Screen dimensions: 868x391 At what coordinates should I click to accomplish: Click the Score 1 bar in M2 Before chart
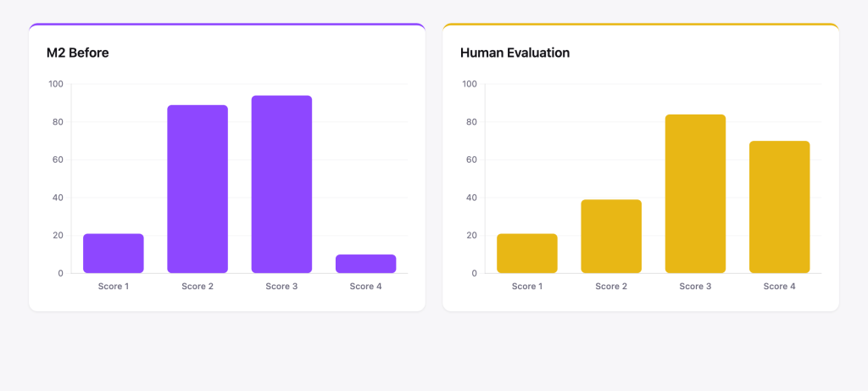click(x=114, y=253)
